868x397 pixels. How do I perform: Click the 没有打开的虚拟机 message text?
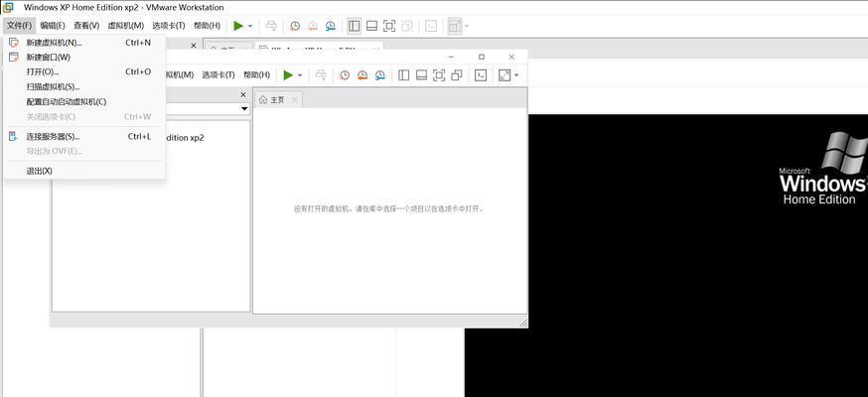pos(388,209)
